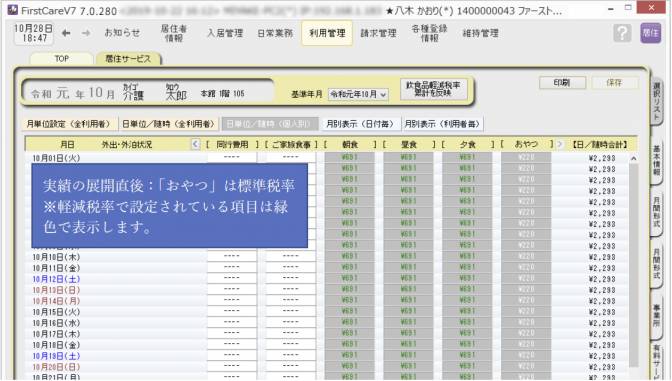Screen dimensions: 672x381
Task: Select the 月単位設定（全利用者） tab
Action: (x=69, y=124)
